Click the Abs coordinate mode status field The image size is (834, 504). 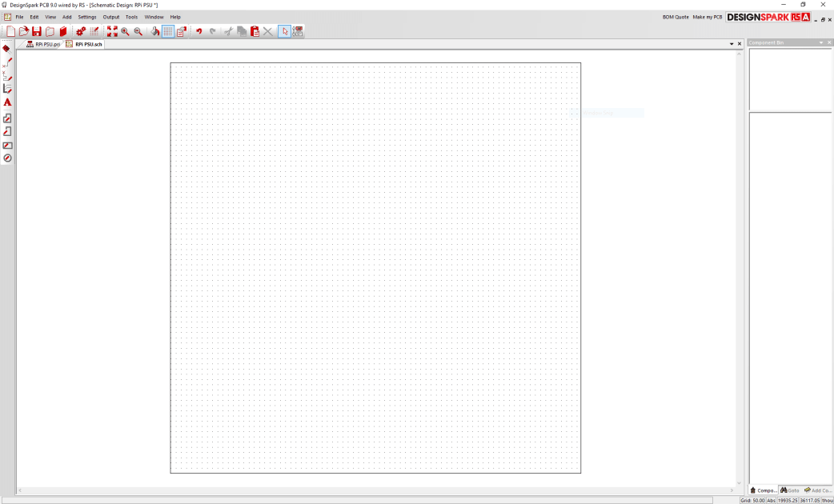coord(772,500)
